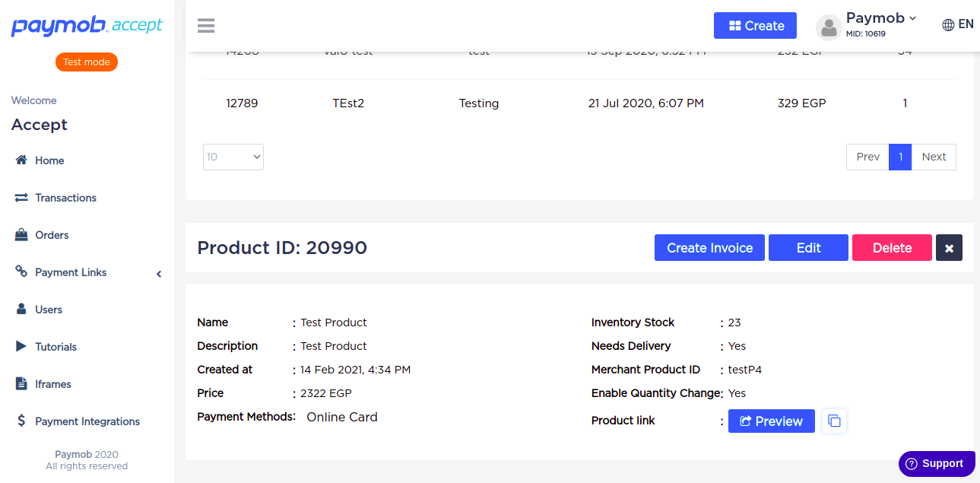Open the Support chat widget
The height and width of the screenshot is (483, 980).
tap(937, 463)
